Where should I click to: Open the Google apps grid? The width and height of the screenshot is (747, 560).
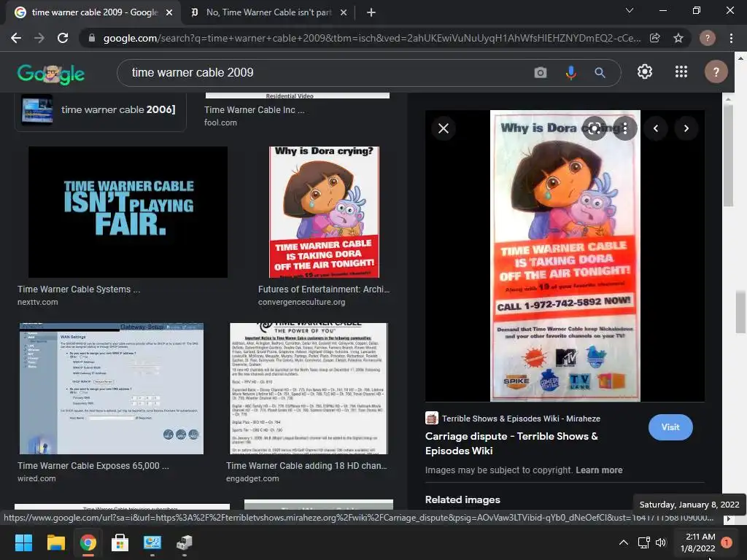point(681,72)
